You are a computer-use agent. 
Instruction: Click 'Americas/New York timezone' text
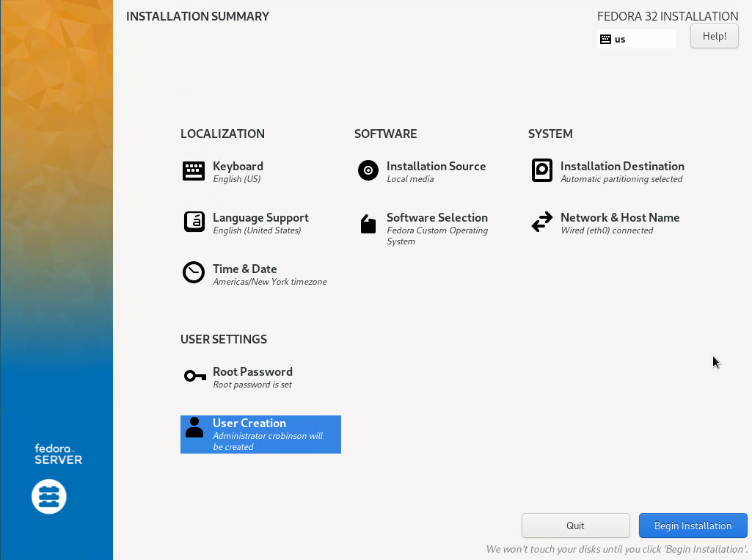tap(270, 282)
